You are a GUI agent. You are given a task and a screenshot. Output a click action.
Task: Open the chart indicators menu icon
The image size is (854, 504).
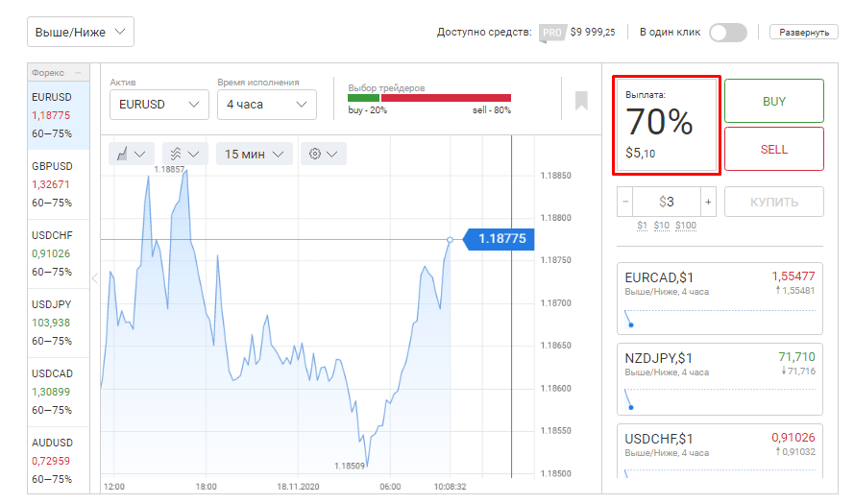tap(184, 154)
